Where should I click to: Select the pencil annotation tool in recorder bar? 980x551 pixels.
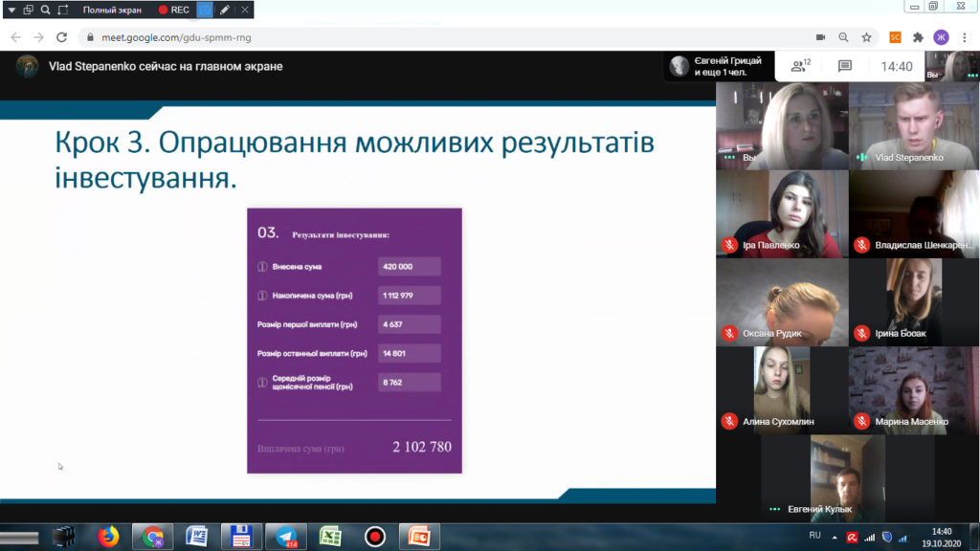tap(225, 10)
